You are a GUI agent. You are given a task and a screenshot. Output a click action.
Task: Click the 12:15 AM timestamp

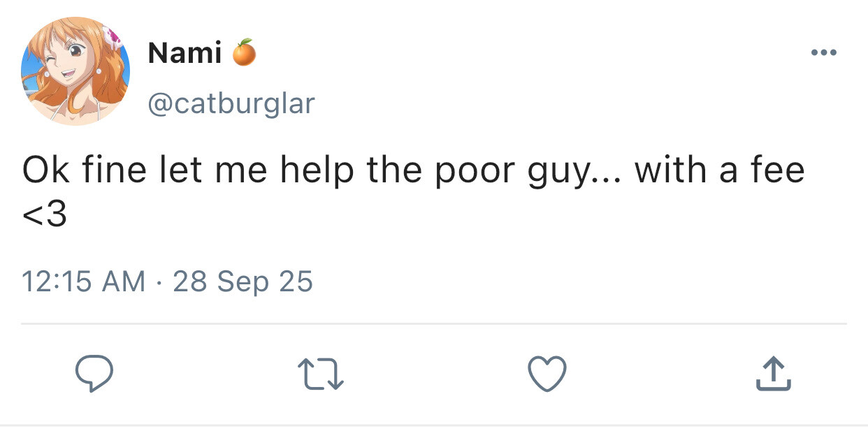[83, 282]
